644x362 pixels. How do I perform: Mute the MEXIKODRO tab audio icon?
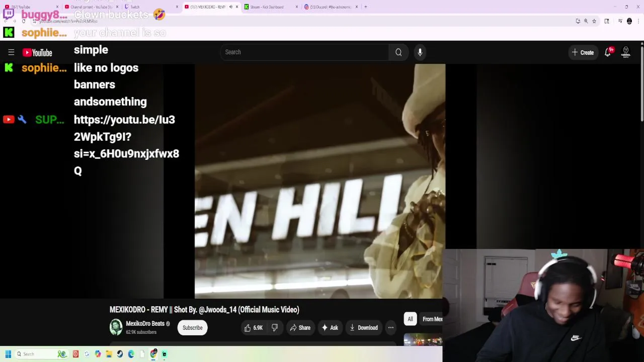click(231, 7)
